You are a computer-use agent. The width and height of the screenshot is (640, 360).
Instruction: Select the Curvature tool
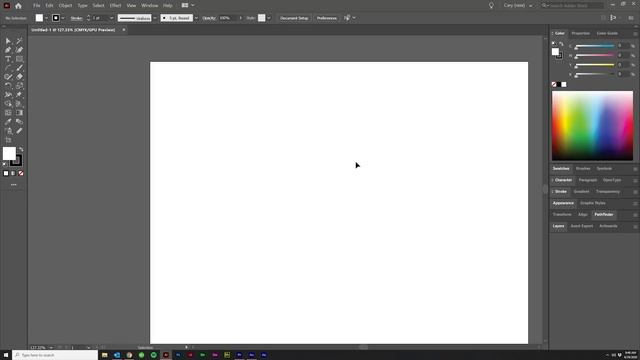click(x=19, y=50)
